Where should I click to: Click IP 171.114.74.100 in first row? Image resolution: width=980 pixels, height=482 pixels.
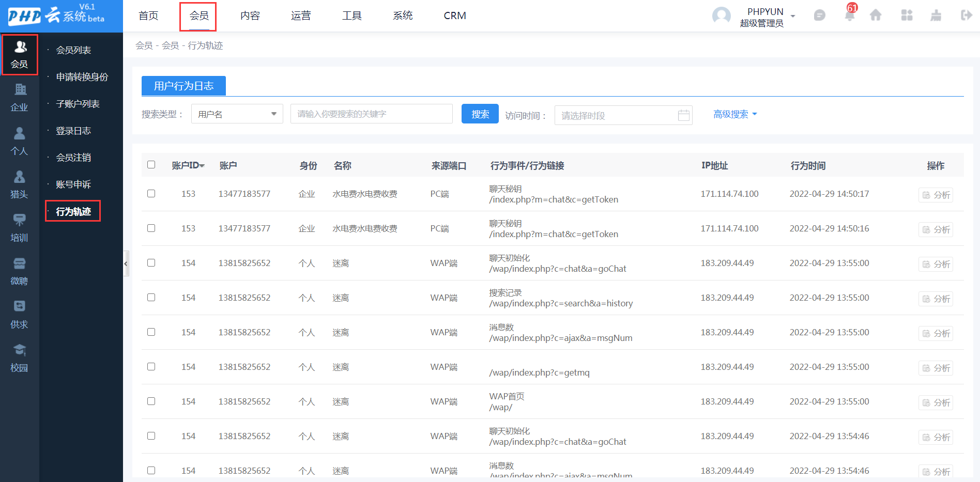(729, 194)
